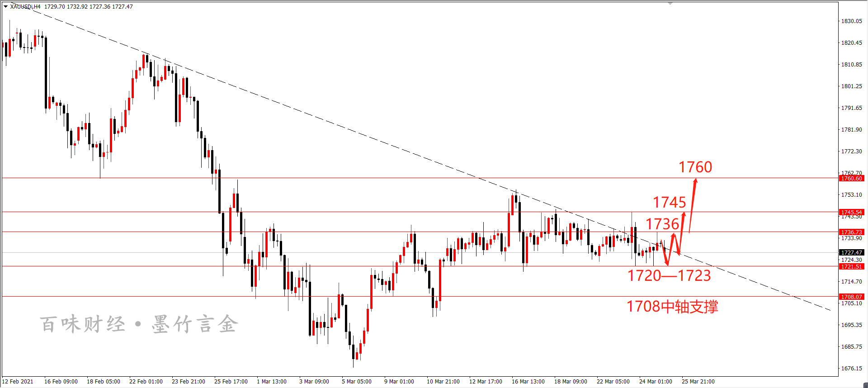Select the red 1745.54 price tag

click(852, 213)
